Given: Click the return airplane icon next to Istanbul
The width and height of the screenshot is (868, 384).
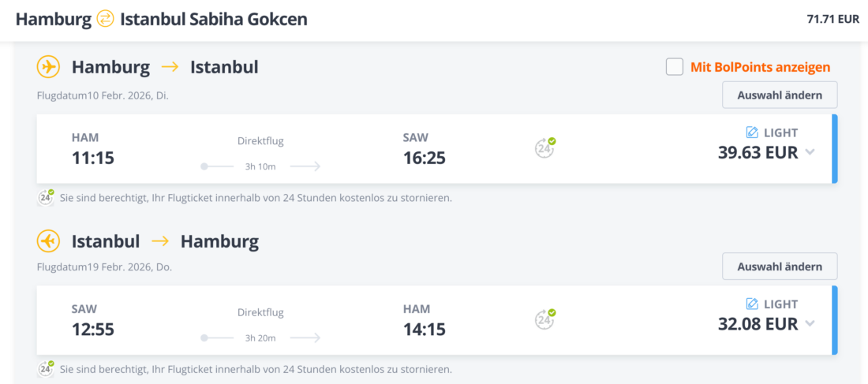Looking at the screenshot, I should (48, 240).
